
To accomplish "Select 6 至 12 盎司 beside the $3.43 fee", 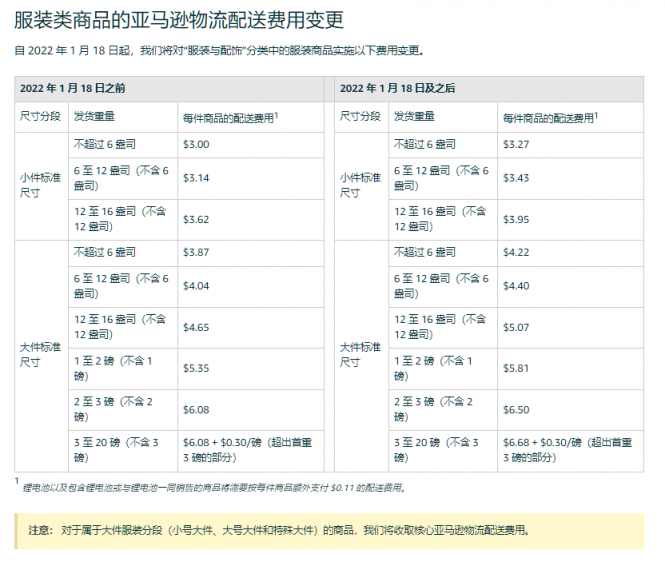I will (x=441, y=178).
